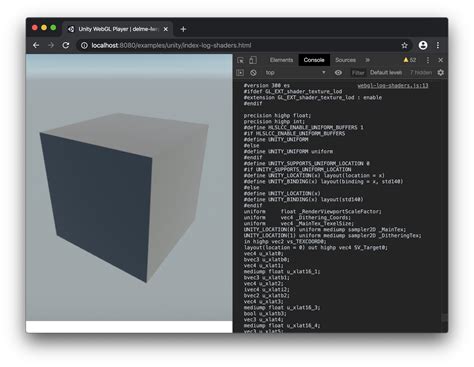The width and height of the screenshot is (474, 367).
Task: Switch to the Sources tab
Action: (x=345, y=60)
